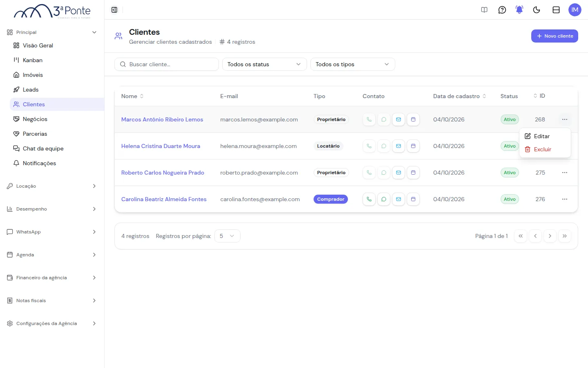Image resolution: width=588 pixels, height=368 pixels.
Task: Expand the Notas fiscais section
Action: pos(52,301)
